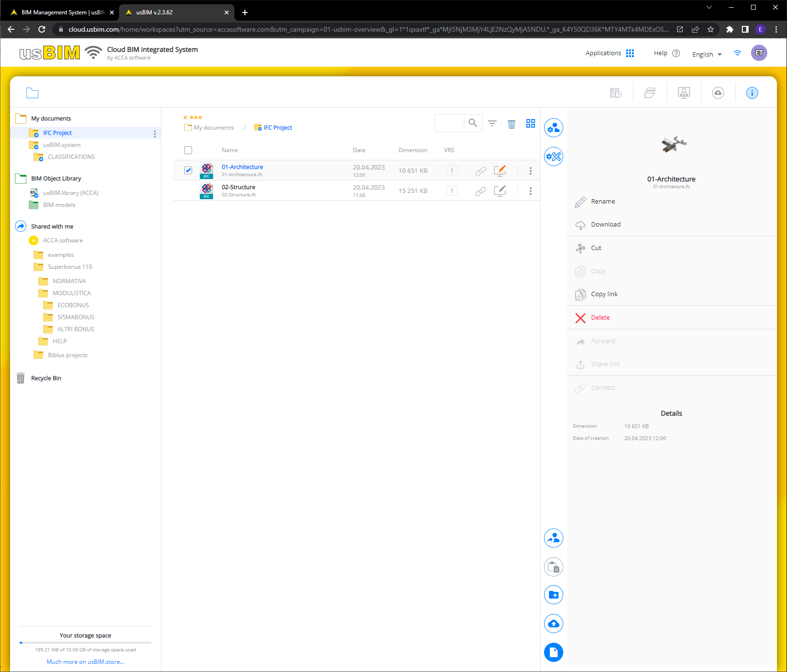Open version number box for 01-Architecture

[452, 170]
